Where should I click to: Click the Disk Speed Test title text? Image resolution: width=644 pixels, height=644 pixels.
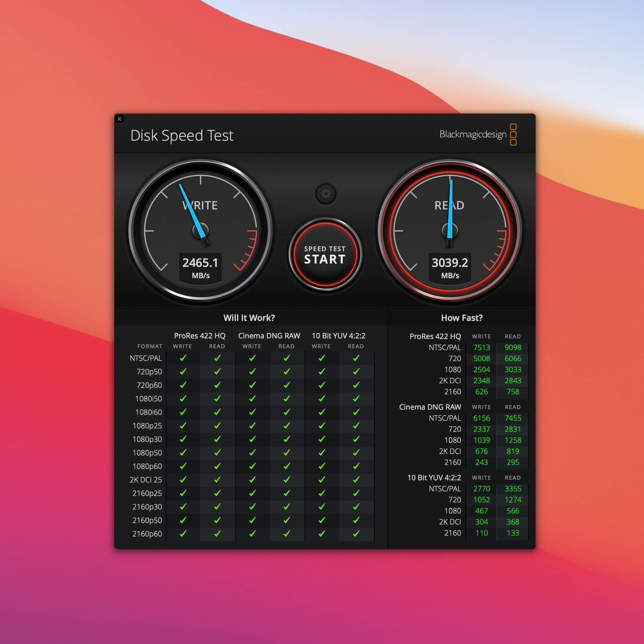[x=182, y=135]
